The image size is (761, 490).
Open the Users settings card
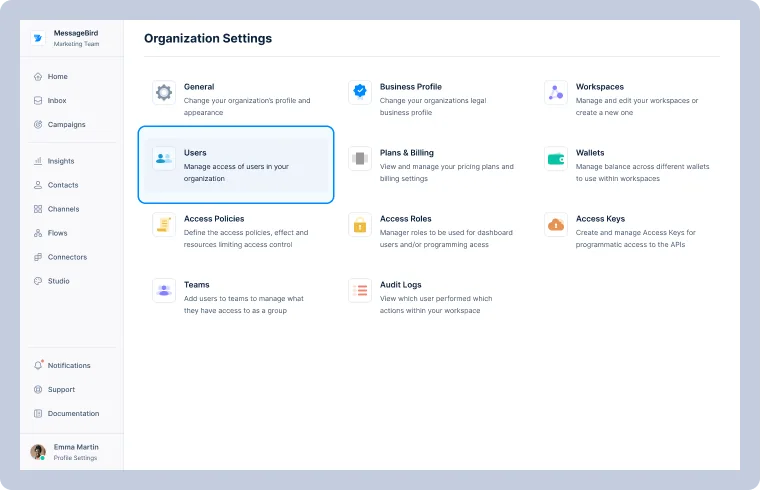tap(236, 164)
